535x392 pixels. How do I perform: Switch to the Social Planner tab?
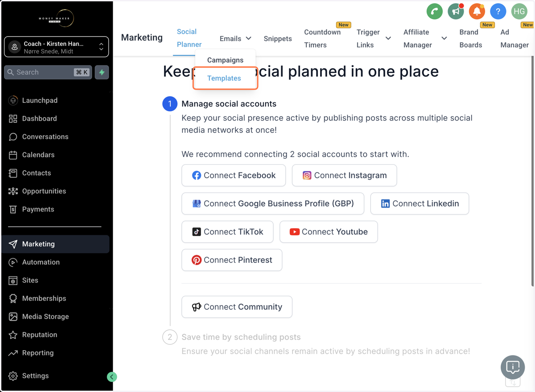point(189,38)
